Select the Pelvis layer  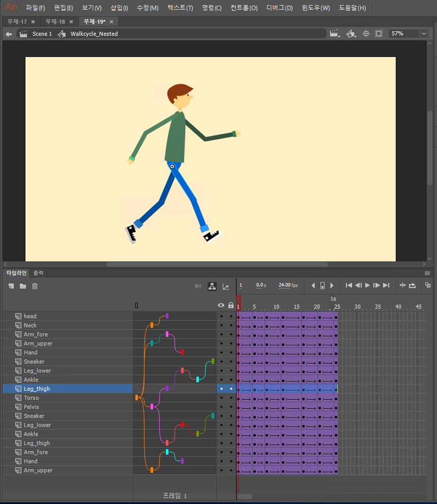[x=32, y=407]
